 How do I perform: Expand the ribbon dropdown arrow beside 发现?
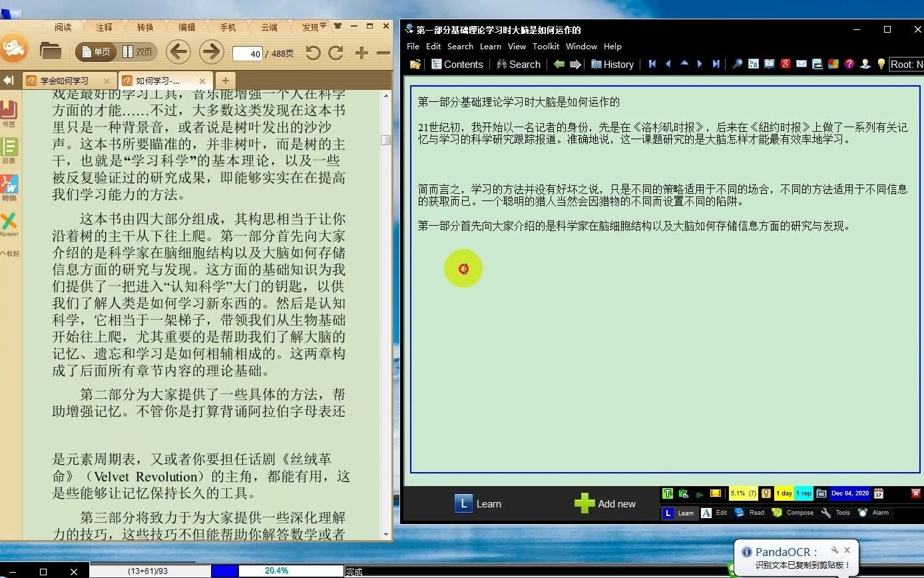click(x=323, y=27)
